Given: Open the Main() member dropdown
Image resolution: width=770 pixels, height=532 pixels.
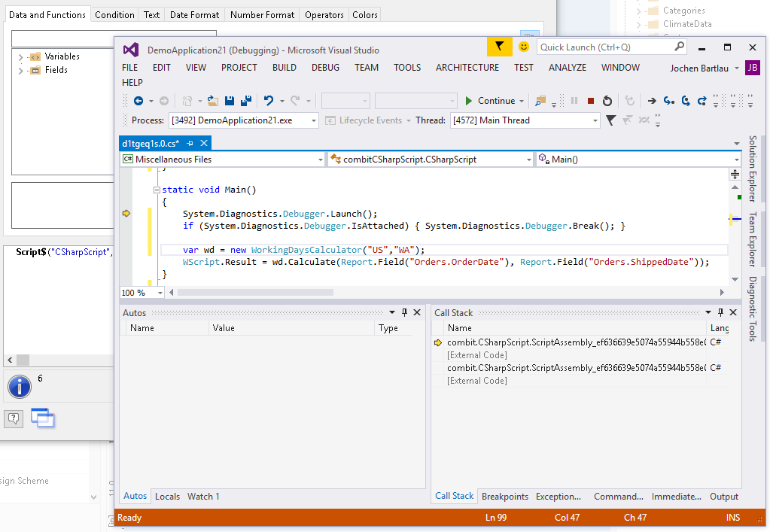Looking at the screenshot, I should click(737, 160).
